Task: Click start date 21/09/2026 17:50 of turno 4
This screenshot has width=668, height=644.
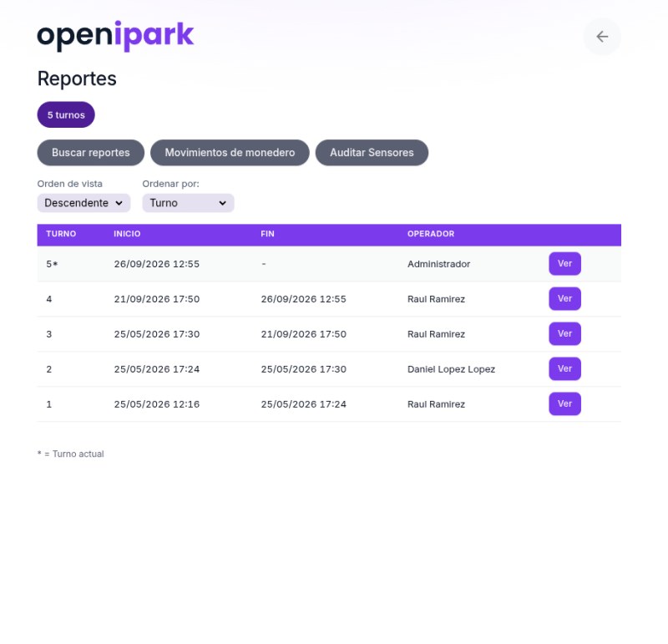Action: (x=157, y=299)
